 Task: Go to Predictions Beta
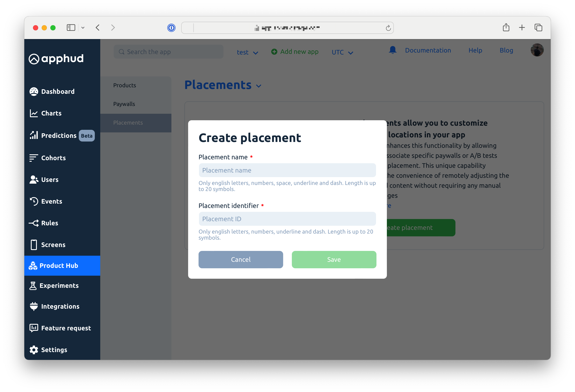(62, 136)
